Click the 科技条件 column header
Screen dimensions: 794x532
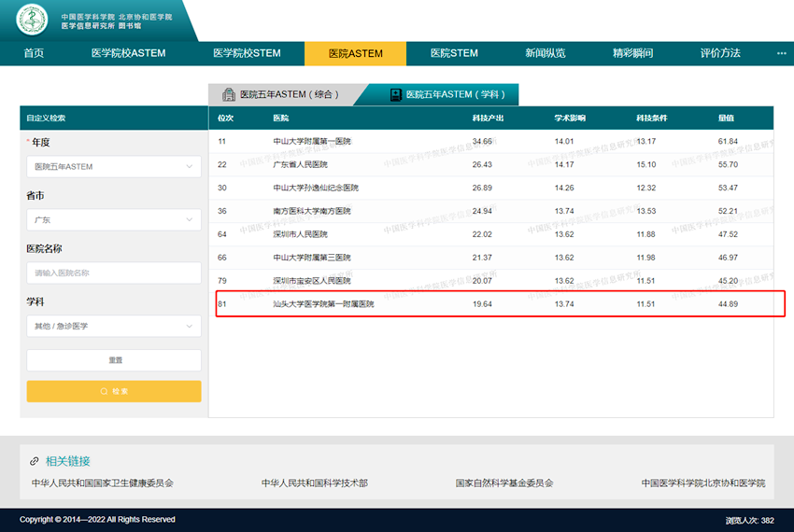point(652,118)
